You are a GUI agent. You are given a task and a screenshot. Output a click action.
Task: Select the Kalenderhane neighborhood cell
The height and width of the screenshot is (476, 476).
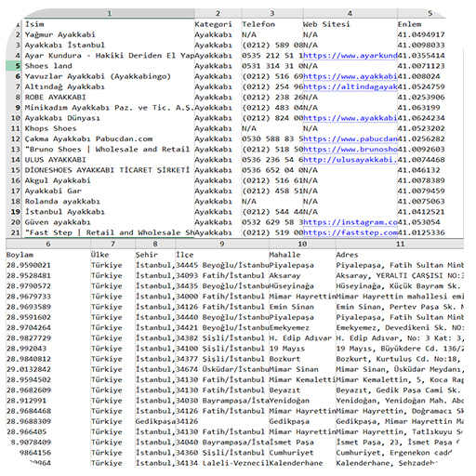[302, 463]
